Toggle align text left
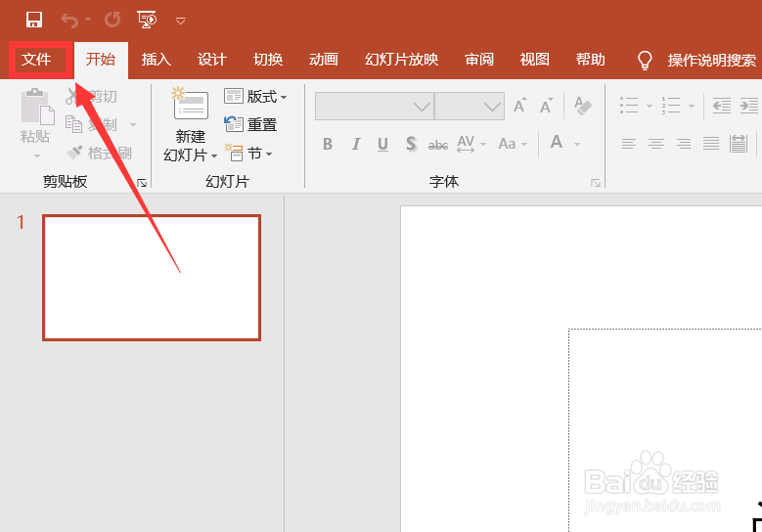The height and width of the screenshot is (532, 762). coord(629,144)
